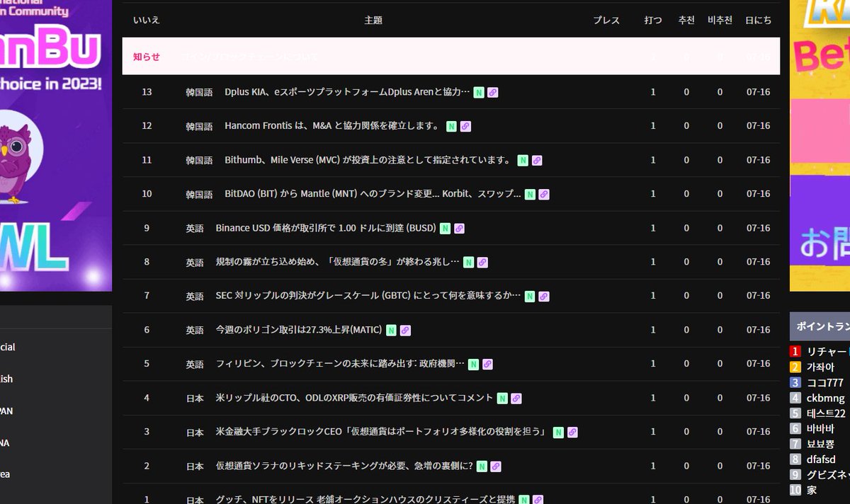Click the purple link icon on SEC 対リップル post
Image resolution: width=850 pixels, height=504 pixels.
tap(544, 296)
